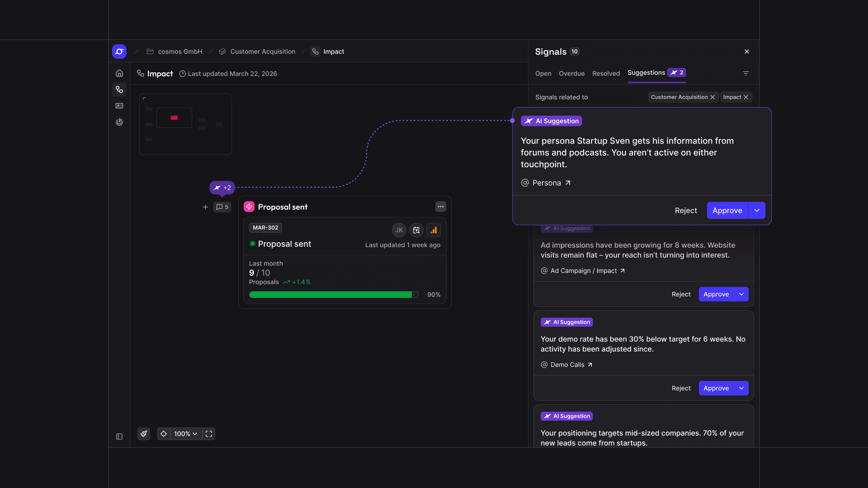Open the 100% zoom level dropdown

[186, 434]
